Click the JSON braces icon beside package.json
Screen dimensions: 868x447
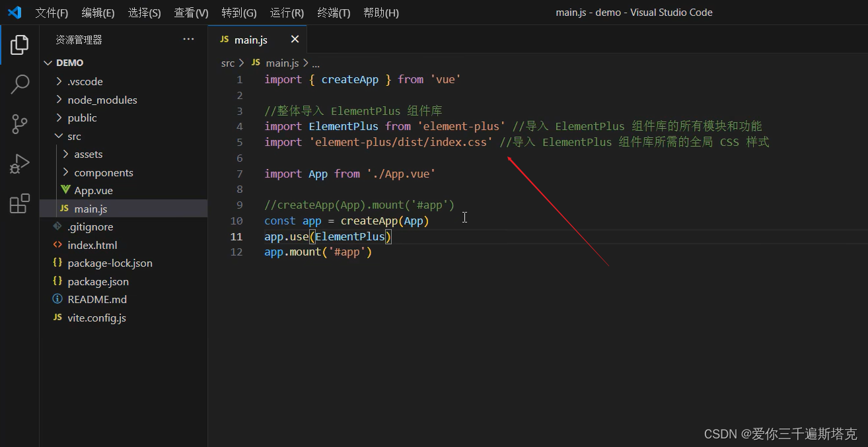point(57,281)
